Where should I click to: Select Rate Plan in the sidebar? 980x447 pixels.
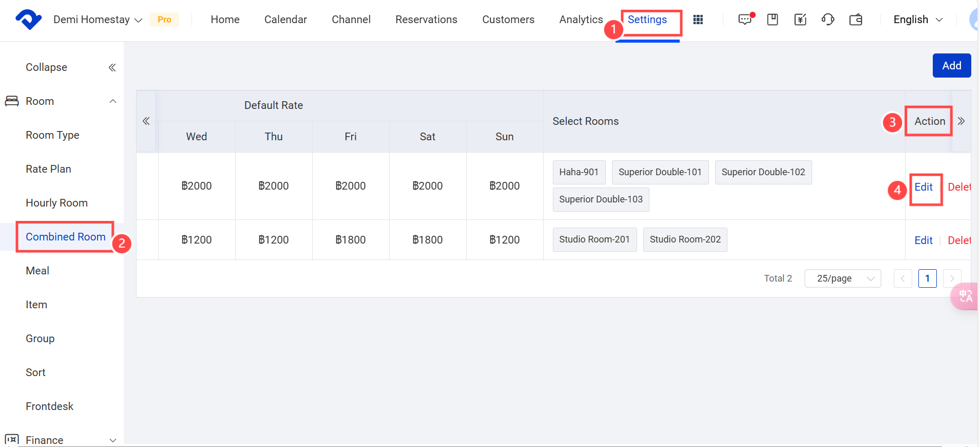click(x=48, y=169)
